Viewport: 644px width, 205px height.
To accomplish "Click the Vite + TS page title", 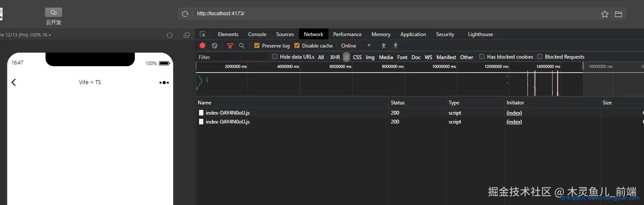I will 90,82.
